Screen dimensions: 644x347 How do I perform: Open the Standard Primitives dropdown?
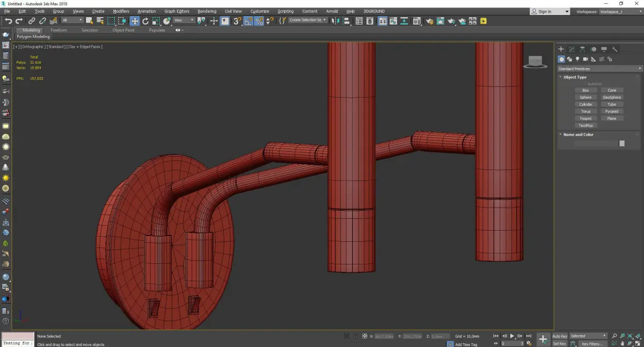[599, 69]
